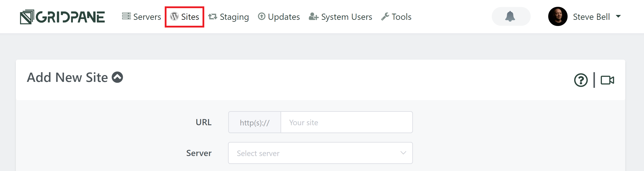Image resolution: width=644 pixels, height=171 pixels.
Task: Open the Steve Bell account dropdown arrow
Action: [618, 17]
